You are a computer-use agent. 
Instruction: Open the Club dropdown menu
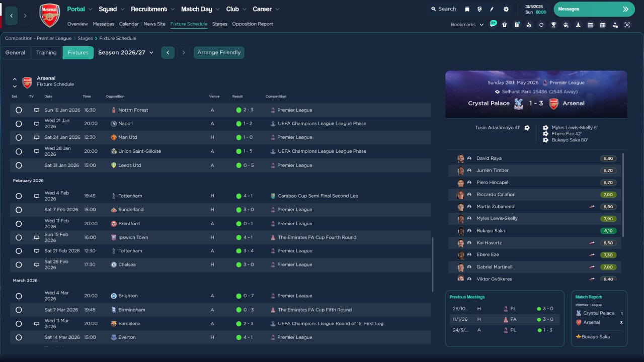236,9
